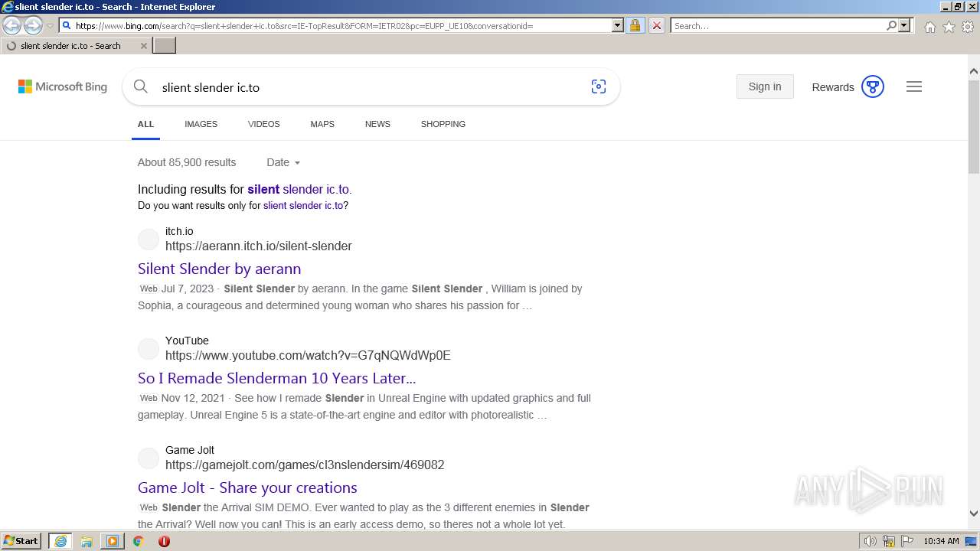Click the page scroll down arrow
The height and width of the screenshot is (551, 980).
[x=974, y=514]
